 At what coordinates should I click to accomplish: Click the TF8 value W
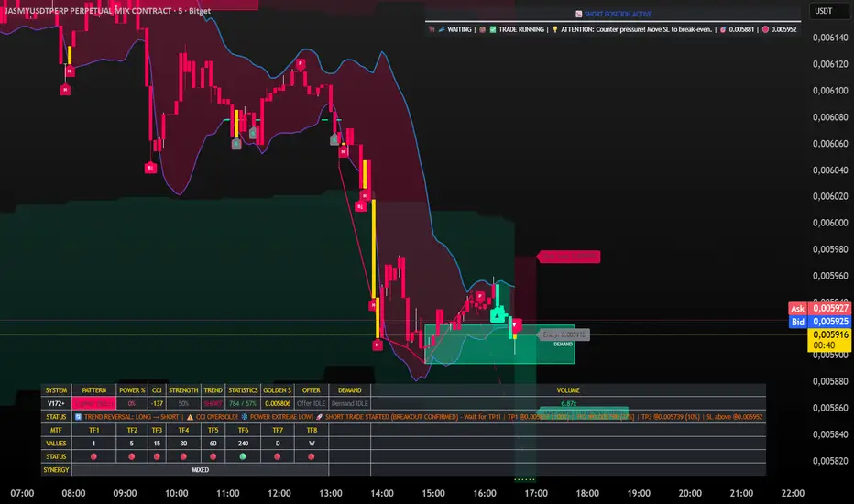[x=312, y=444]
